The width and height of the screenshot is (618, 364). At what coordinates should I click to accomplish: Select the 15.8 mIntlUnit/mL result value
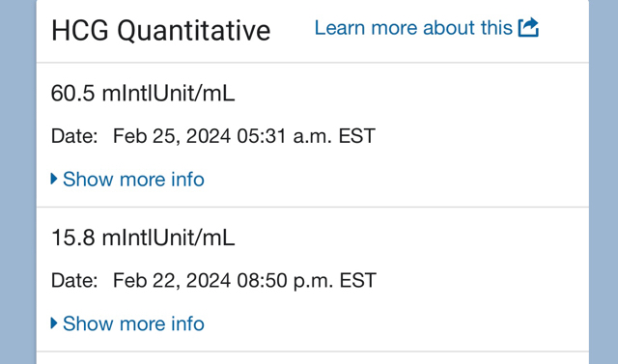click(143, 238)
